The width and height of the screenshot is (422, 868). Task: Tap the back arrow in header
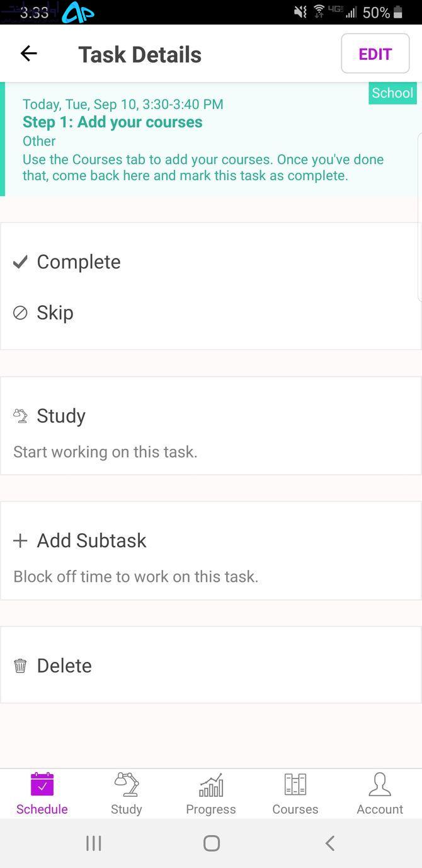29,54
